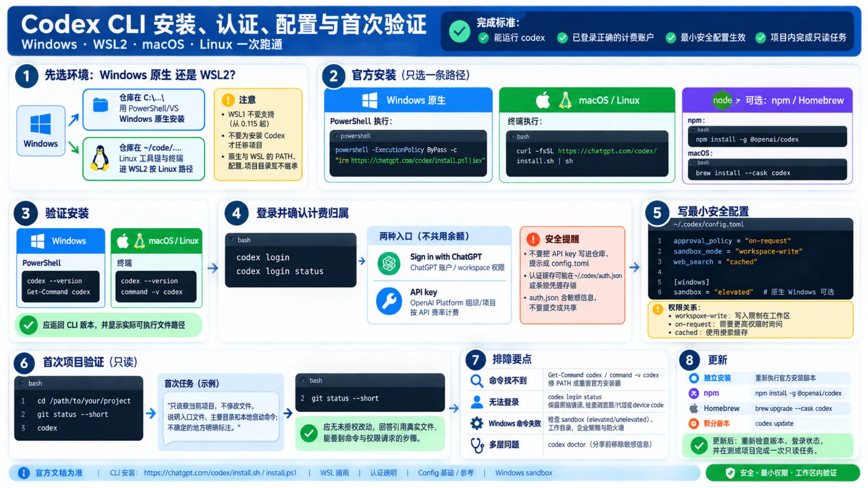
Task: Click the Windows logo in 验证安装 section
Action: tap(37, 241)
